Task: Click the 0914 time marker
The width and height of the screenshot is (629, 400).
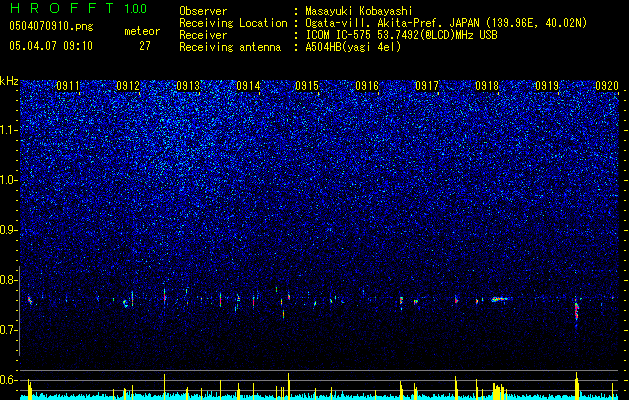Action: [x=248, y=86]
